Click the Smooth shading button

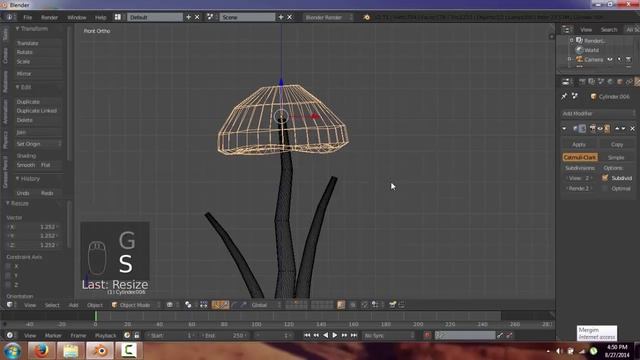[x=26, y=165]
